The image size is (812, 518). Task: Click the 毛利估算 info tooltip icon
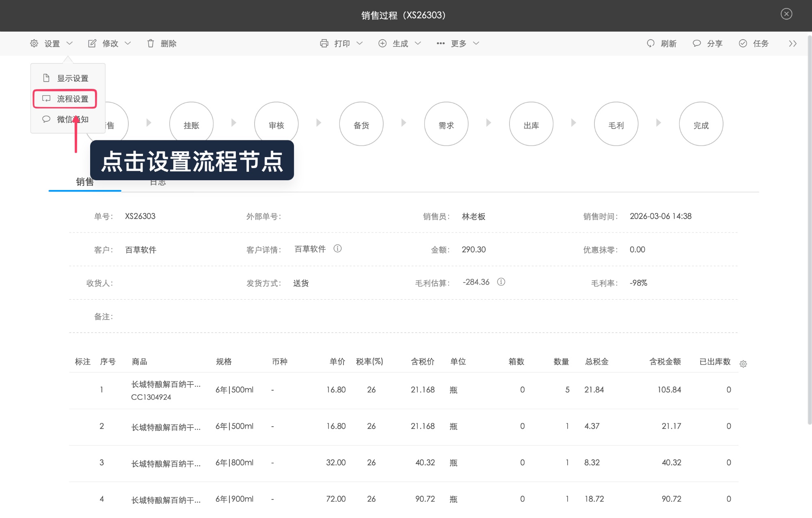(501, 282)
